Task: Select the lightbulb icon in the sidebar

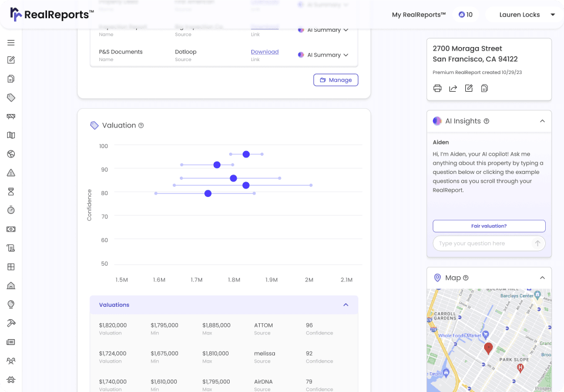Action: coord(11,303)
